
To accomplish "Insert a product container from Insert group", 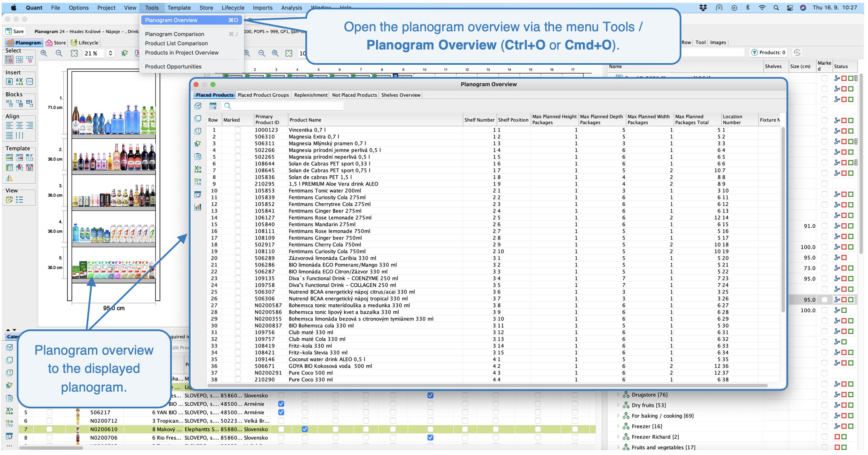I will [x=9, y=82].
